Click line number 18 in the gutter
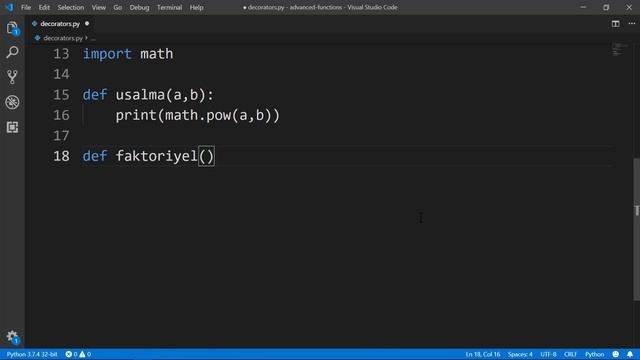The height and width of the screenshot is (360, 640). [x=61, y=156]
